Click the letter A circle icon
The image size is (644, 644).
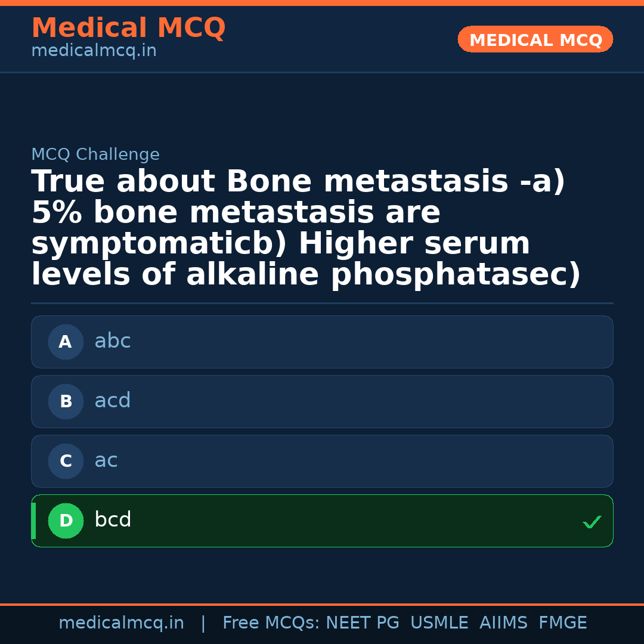pyautogui.click(x=66, y=342)
